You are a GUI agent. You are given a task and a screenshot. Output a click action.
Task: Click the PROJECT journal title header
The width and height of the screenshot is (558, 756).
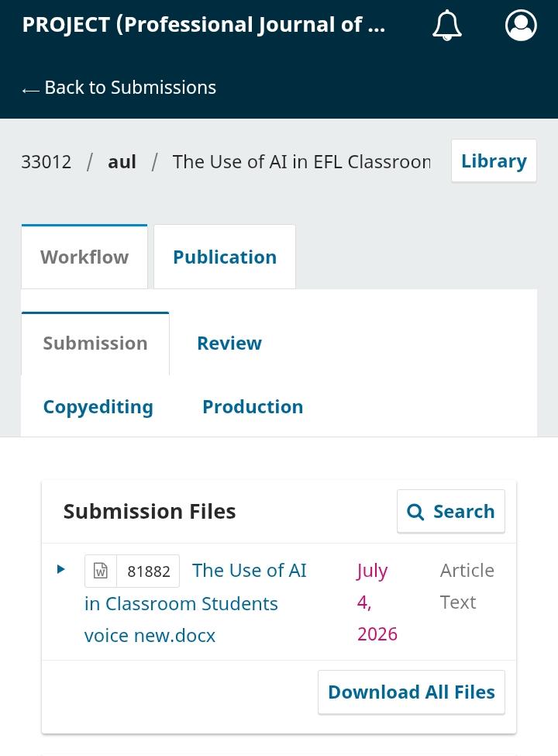pos(204,25)
